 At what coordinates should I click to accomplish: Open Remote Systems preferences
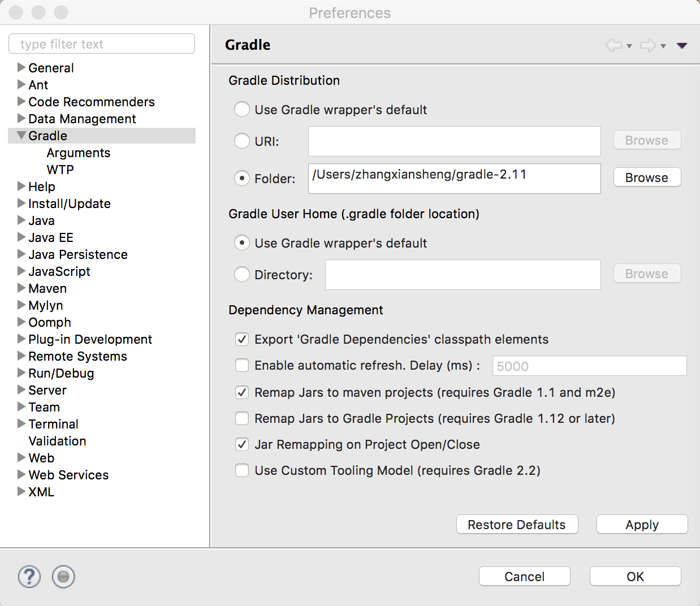point(77,356)
